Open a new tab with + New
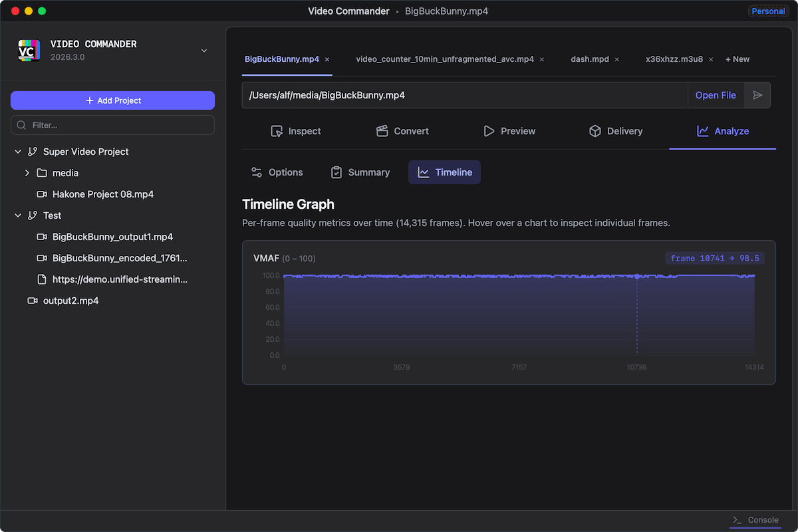This screenshot has height=532, width=798. pyautogui.click(x=737, y=59)
